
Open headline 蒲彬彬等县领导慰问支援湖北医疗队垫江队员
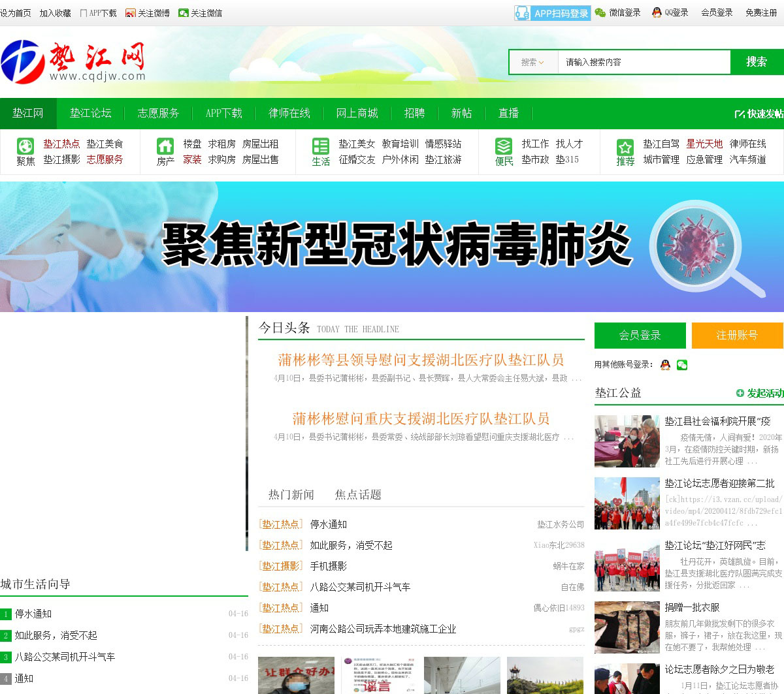[x=421, y=360]
